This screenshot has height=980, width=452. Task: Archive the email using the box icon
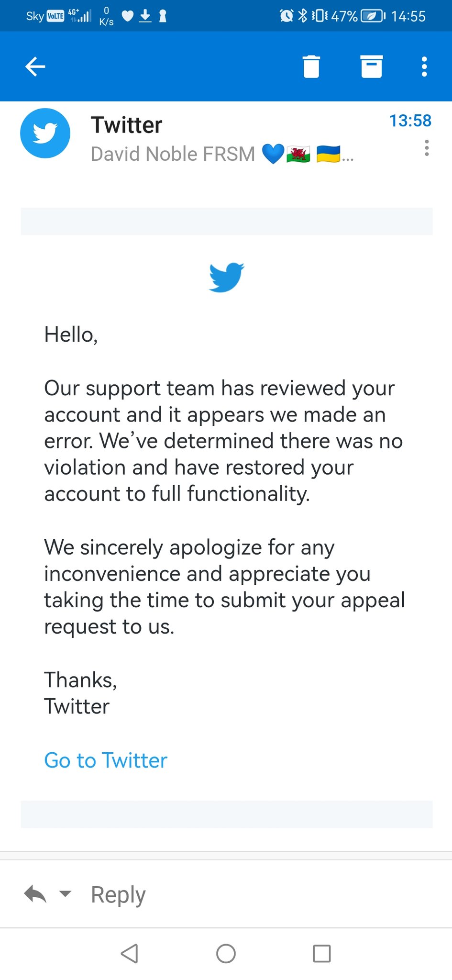[x=371, y=67]
